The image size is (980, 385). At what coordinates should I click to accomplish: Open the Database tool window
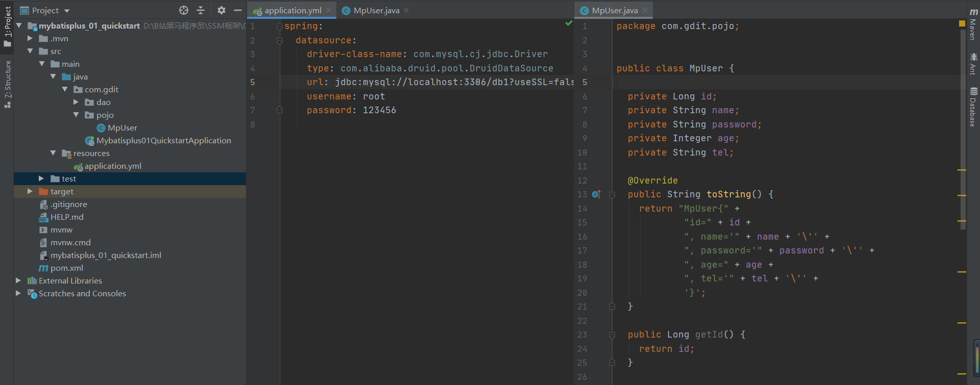click(x=973, y=107)
